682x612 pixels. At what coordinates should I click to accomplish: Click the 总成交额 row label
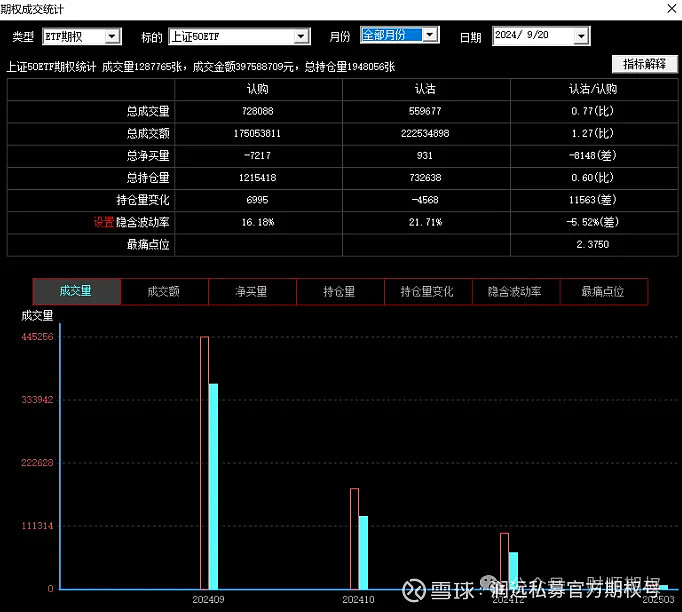[x=148, y=134]
